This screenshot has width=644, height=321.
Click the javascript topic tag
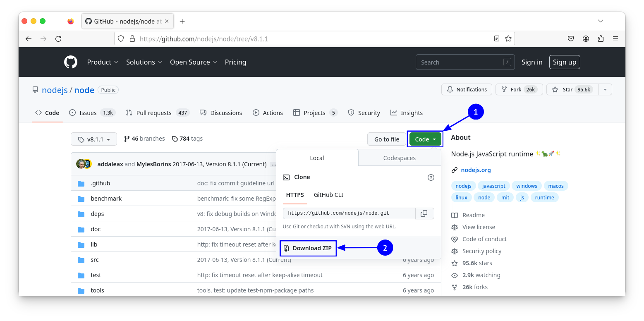(x=494, y=186)
